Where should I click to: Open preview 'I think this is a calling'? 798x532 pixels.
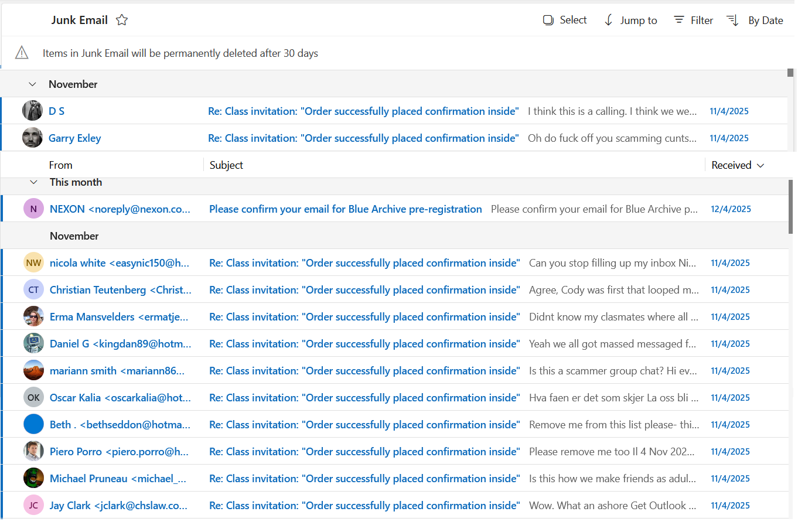612,111
